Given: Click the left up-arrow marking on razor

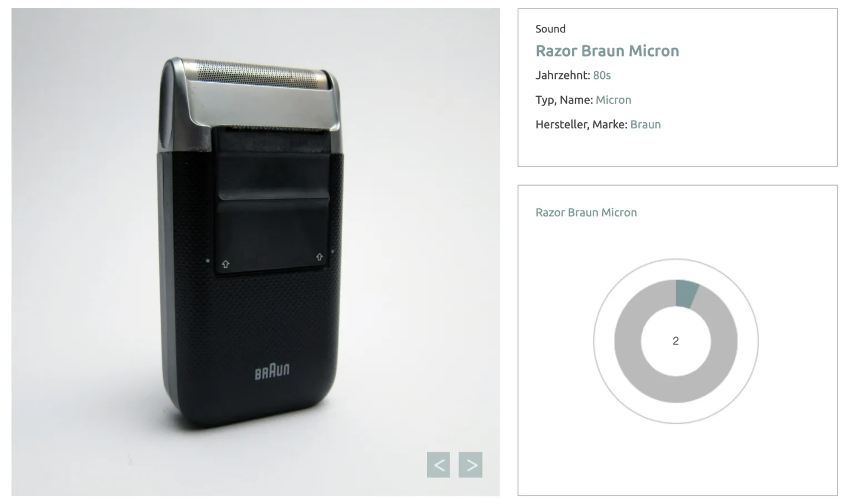Looking at the screenshot, I should click(x=225, y=265).
